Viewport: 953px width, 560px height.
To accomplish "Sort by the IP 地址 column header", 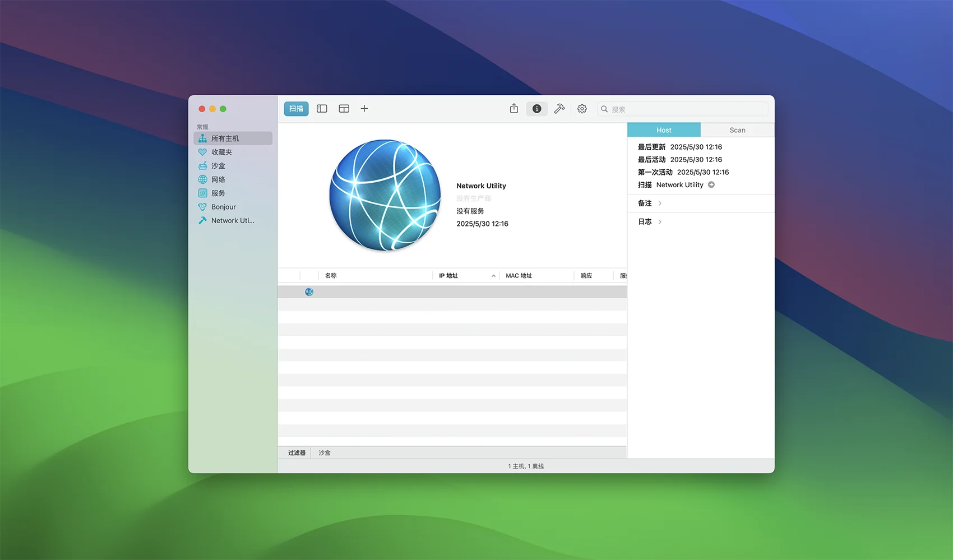I will pyautogui.click(x=466, y=276).
